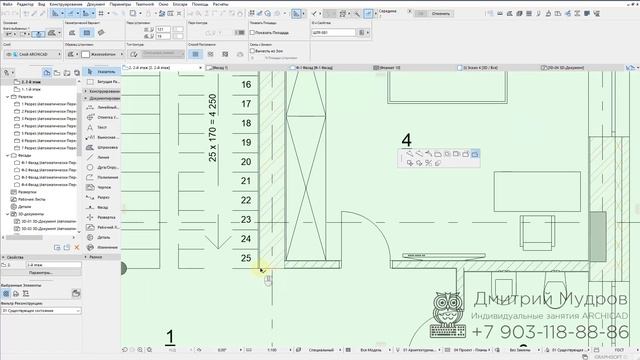Viewport: 640px width, 360px height.
Task: Select the Текст tool
Action: pyautogui.click(x=102, y=127)
